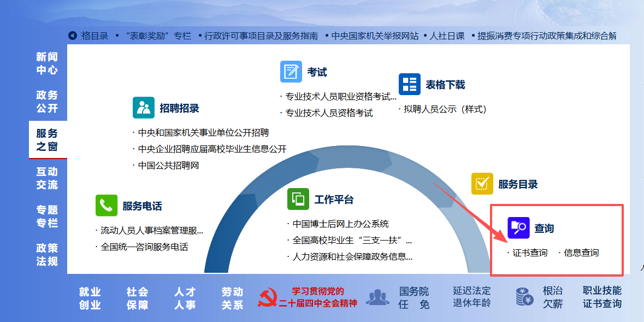Open 中央企业招聘应届高校毕业生信息公开 link
This screenshot has width=644, height=322.
point(212,149)
